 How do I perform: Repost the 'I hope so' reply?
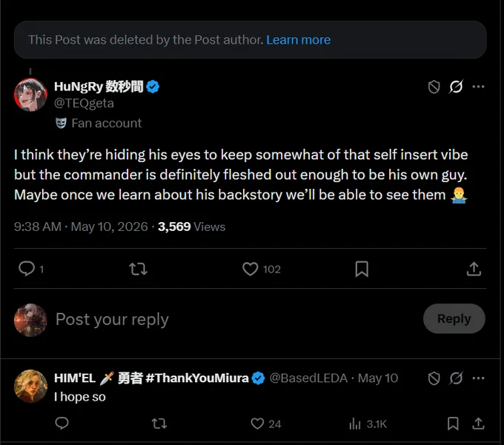click(x=159, y=424)
